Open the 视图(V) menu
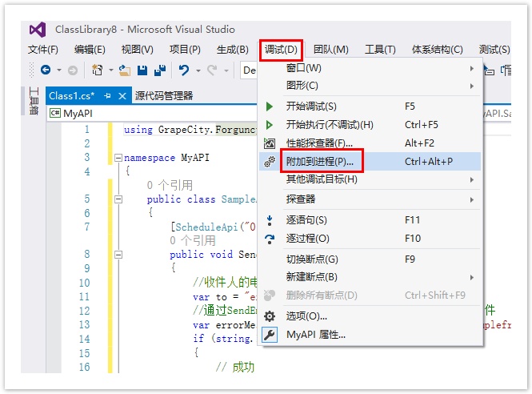 [x=138, y=50]
